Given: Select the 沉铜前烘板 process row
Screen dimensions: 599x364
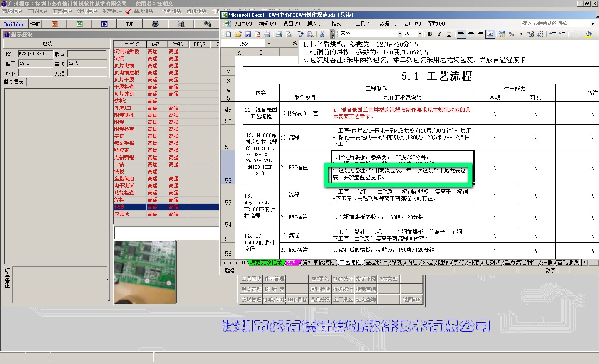Looking at the screenshot, I should click(x=166, y=52).
